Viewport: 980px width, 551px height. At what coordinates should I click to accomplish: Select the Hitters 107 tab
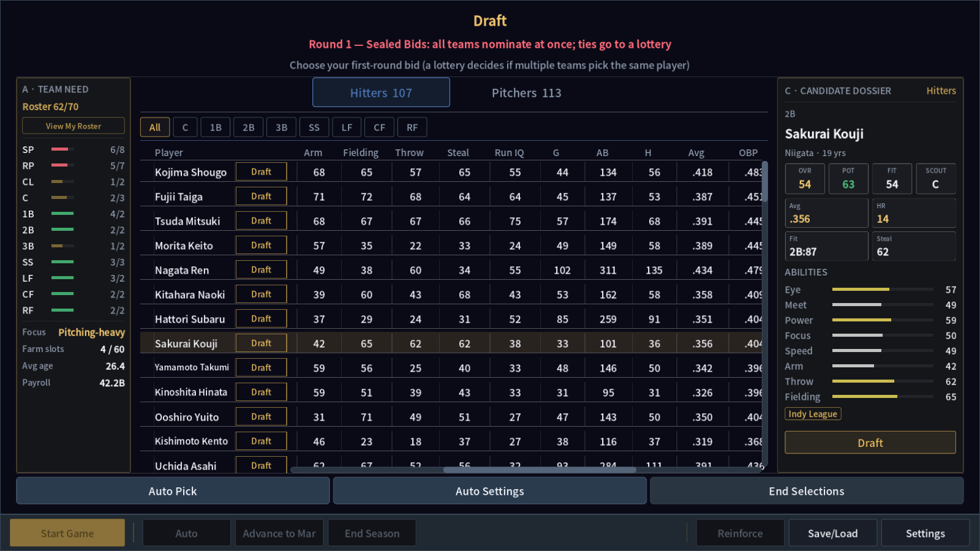[381, 92]
